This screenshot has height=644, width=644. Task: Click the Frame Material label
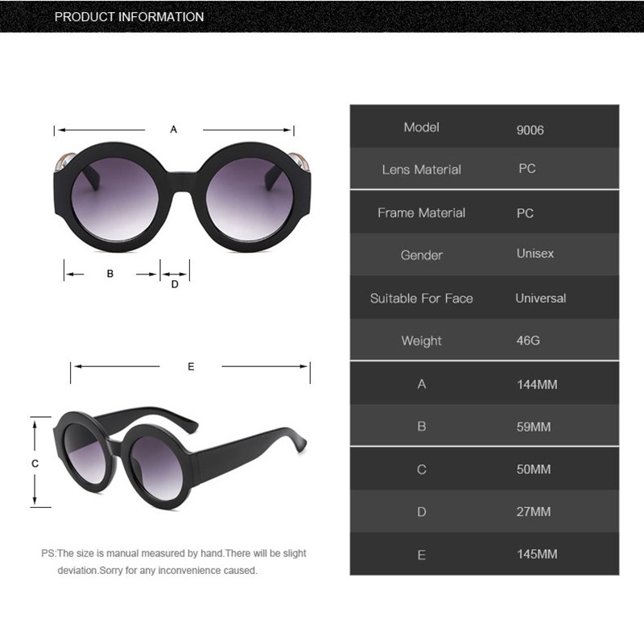pyautogui.click(x=421, y=213)
